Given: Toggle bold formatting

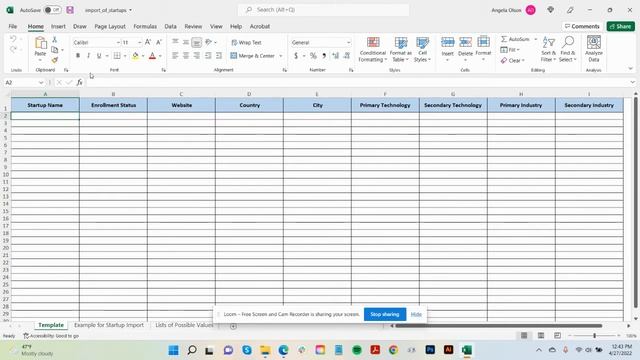Looking at the screenshot, I should [x=78, y=56].
